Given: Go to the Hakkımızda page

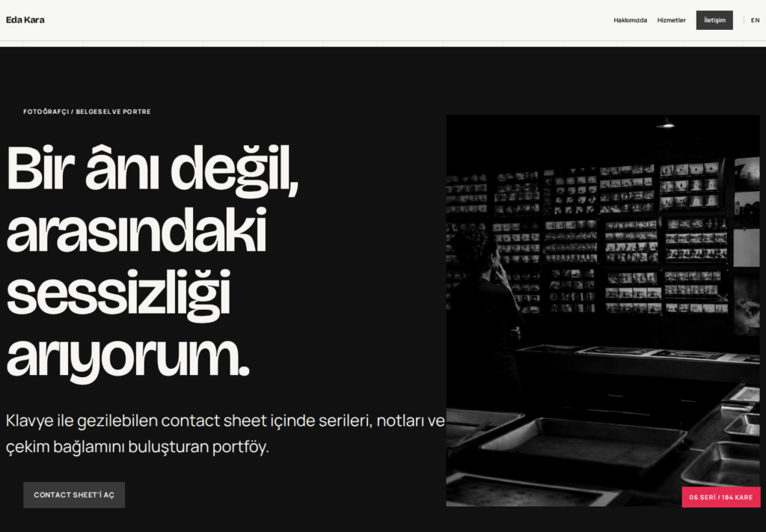Looking at the screenshot, I should 630,20.
